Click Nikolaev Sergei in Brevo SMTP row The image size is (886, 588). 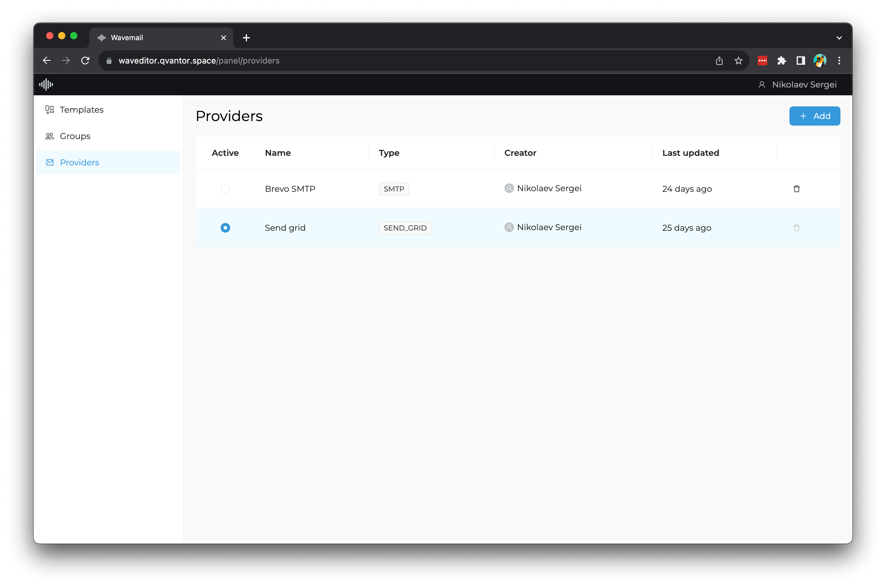[549, 188]
